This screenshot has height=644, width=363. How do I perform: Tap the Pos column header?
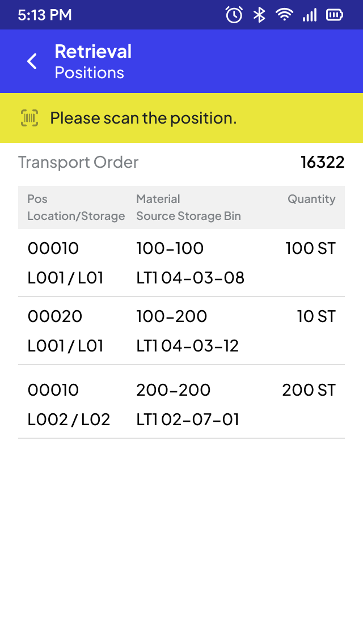click(37, 199)
